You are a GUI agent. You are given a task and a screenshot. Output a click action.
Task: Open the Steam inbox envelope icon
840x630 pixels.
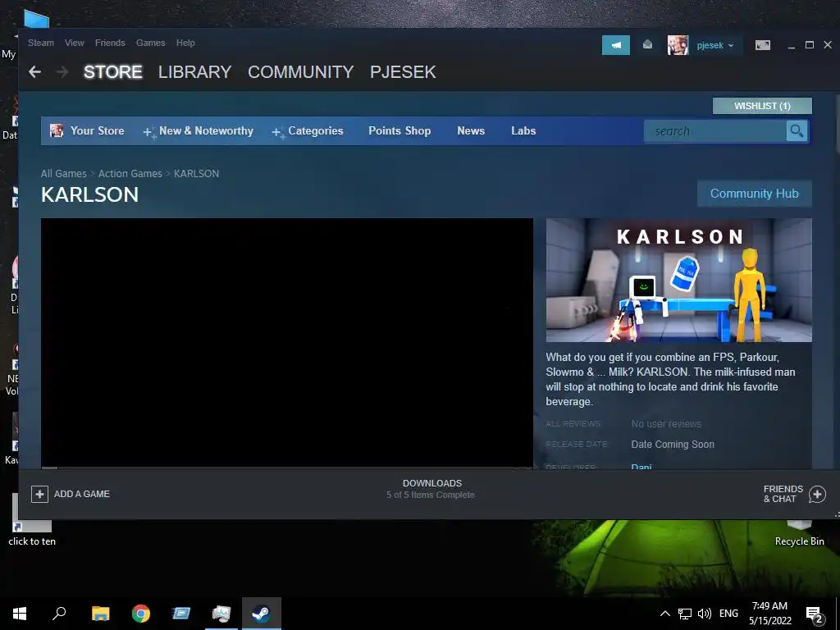pos(648,45)
